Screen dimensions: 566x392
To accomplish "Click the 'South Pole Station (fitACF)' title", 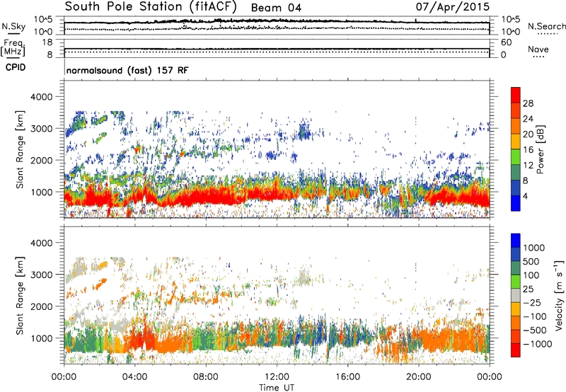I will coord(151,7).
